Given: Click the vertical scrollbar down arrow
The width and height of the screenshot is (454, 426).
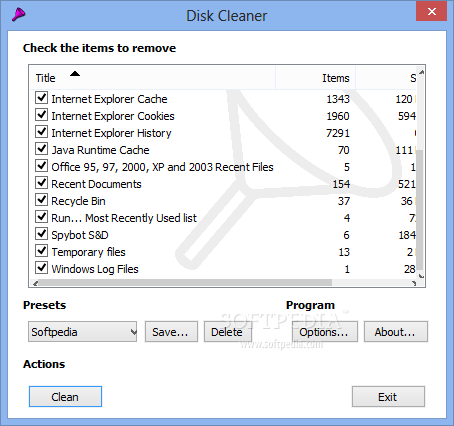Looking at the screenshot, I should (421, 276).
